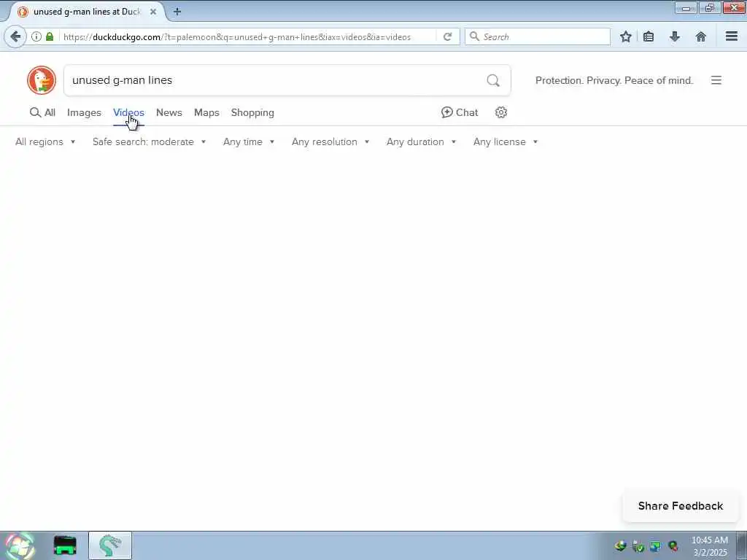Open Chat with the chat bubble
Screen dimensions: 747x560
click(460, 112)
